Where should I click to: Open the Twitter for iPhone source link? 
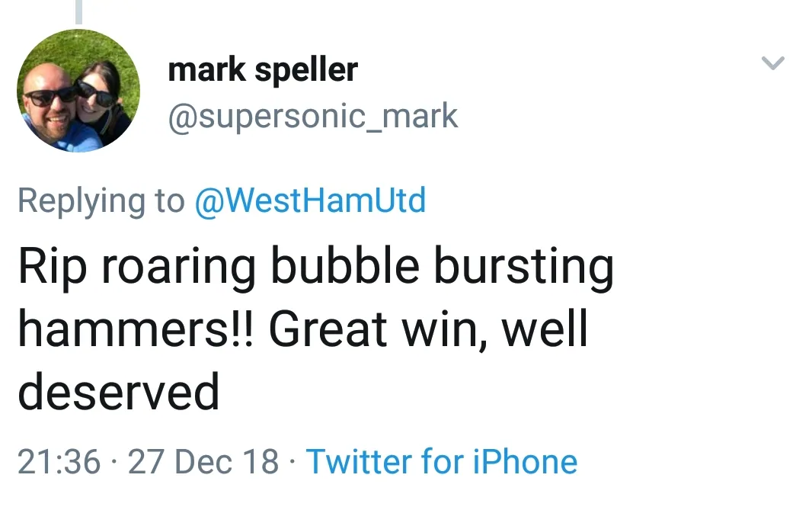click(x=441, y=461)
